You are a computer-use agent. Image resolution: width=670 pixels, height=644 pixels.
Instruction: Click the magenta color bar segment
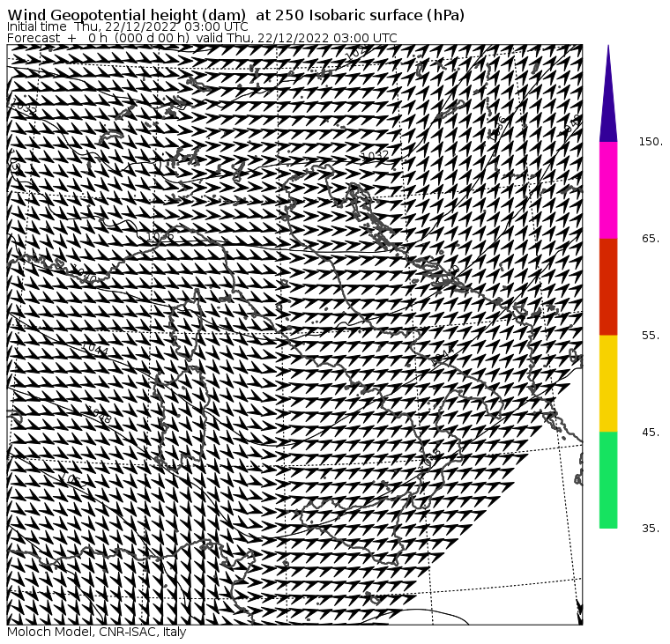[608, 190]
